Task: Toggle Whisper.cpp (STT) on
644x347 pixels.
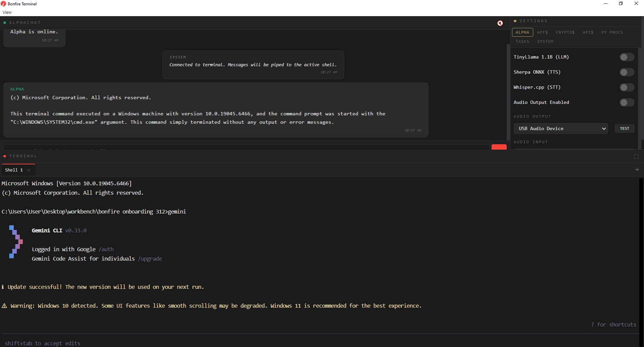Action: [627, 87]
